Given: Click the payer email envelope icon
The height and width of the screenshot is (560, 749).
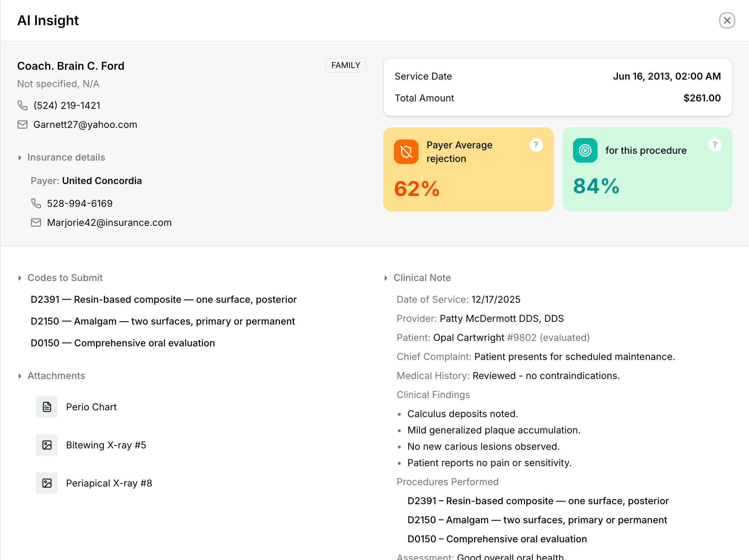Looking at the screenshot, I should click(x=36, y=223).
